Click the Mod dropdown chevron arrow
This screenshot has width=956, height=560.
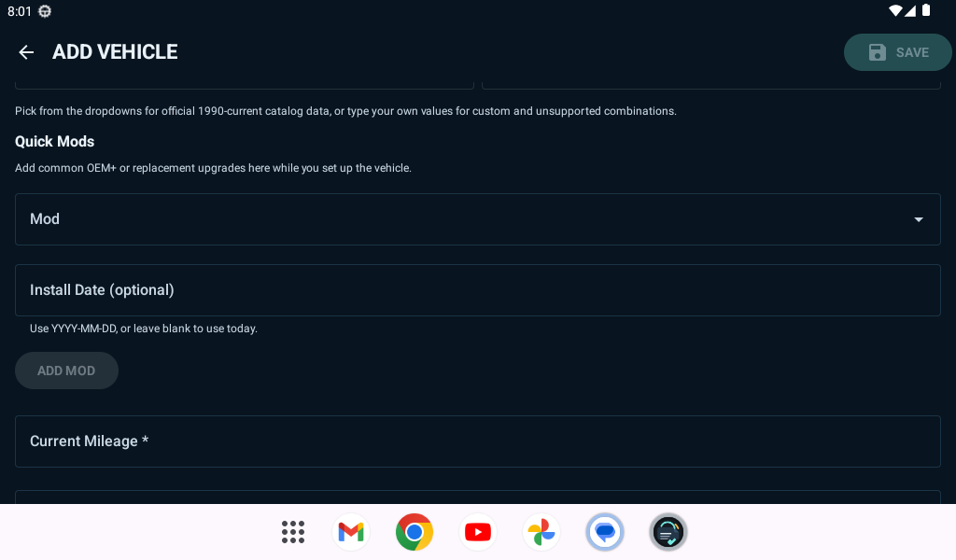(x=917, y=219)
